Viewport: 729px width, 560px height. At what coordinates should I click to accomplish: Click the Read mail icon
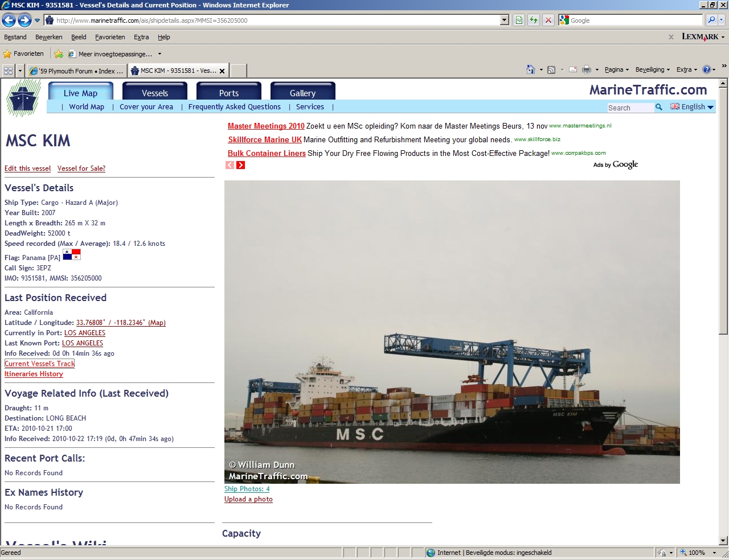pos(573,69)
